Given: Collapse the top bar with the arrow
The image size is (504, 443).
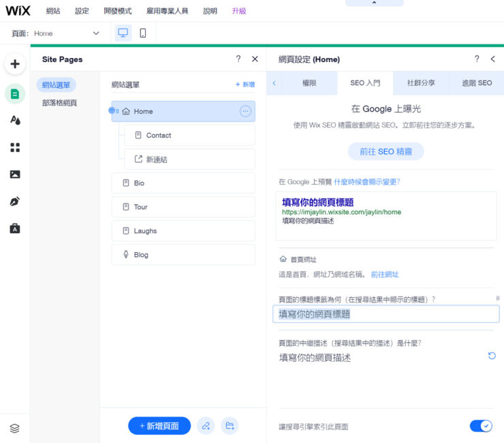Looking at the screenshot, I should tap(374, 3).
